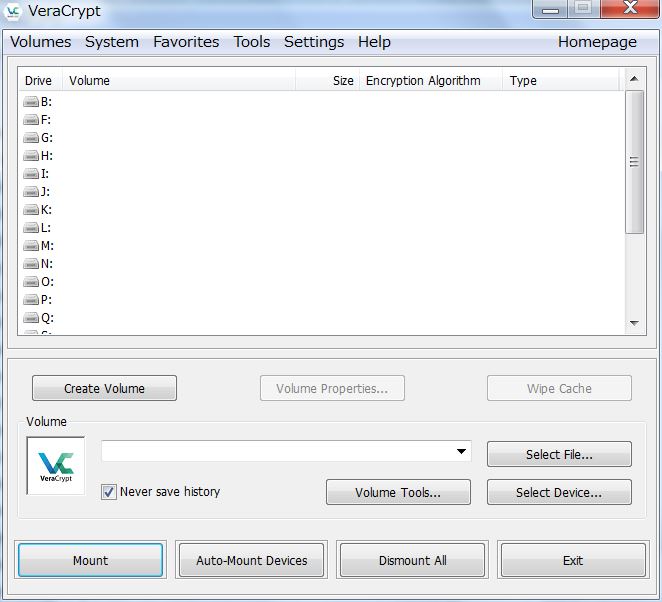Open the Favorites menu
This screenshot has height=602, width=662.
[186, 42]
